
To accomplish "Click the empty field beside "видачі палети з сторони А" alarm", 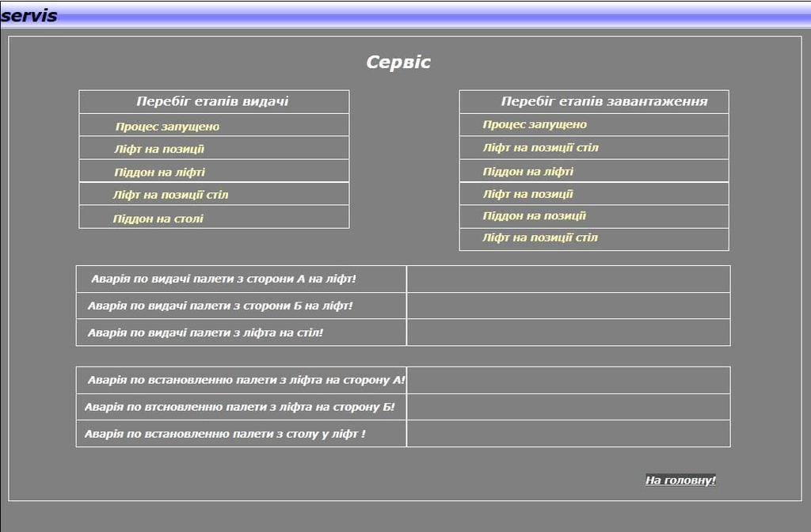I will [568, 279].
